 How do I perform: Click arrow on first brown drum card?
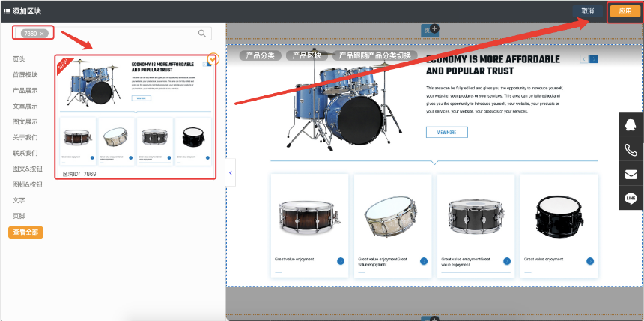[x=341, y=261]
